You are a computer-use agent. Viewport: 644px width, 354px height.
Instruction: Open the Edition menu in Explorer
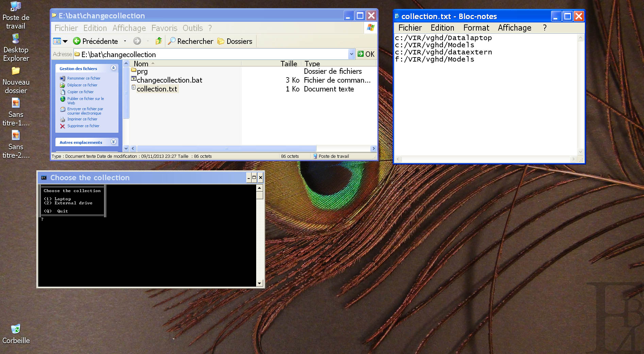click(95, 28)
